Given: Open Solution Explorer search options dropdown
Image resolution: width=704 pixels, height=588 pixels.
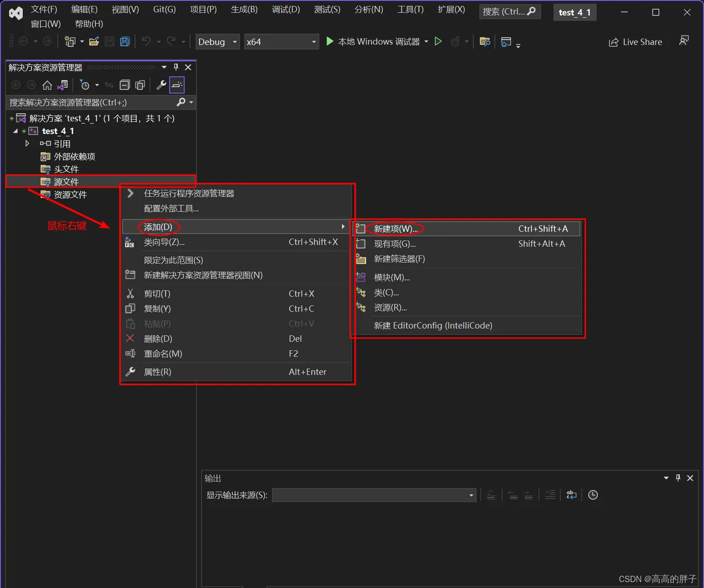Looking at the screenshot, I should coord(191,102).
